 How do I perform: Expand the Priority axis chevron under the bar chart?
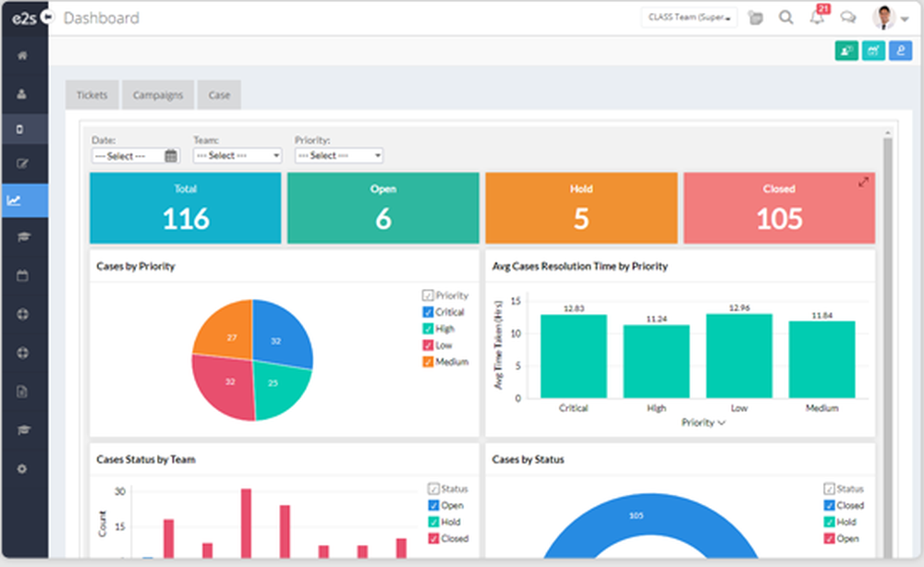point(722,423)
